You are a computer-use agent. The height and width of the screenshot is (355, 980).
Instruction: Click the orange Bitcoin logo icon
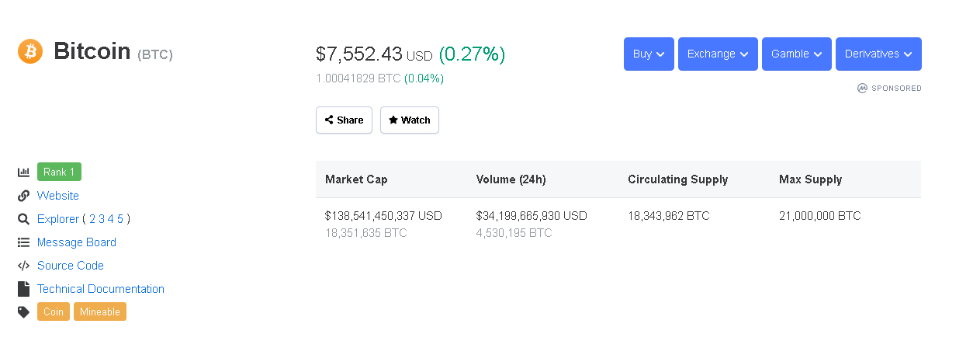[30, 52]
